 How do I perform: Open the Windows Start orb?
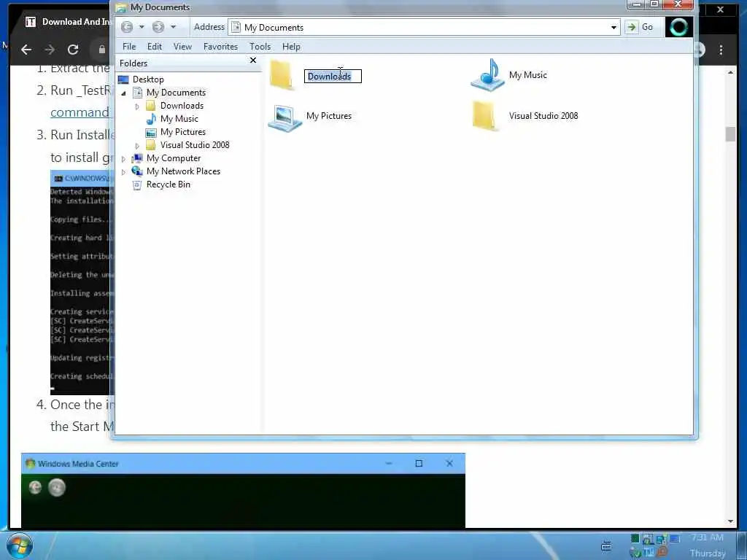pyautogui.click(x=20, y=545)
